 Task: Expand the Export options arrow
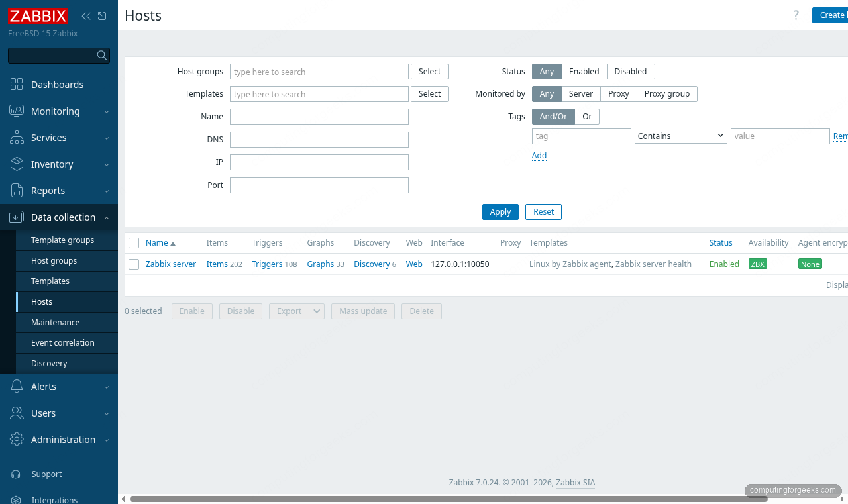point(316,311)
